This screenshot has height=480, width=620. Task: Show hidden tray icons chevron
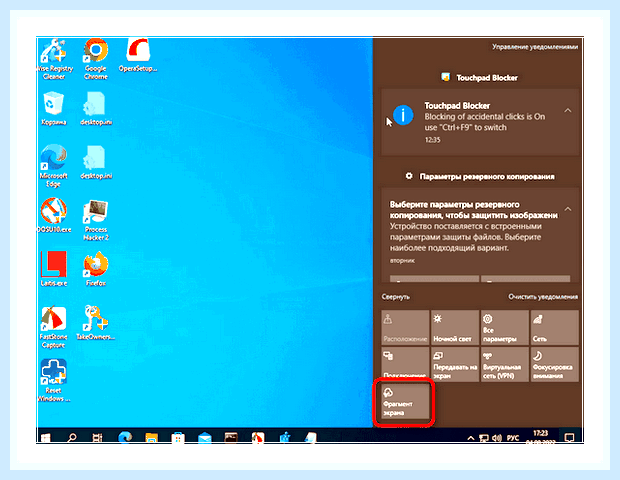click(x=471, y=438)
